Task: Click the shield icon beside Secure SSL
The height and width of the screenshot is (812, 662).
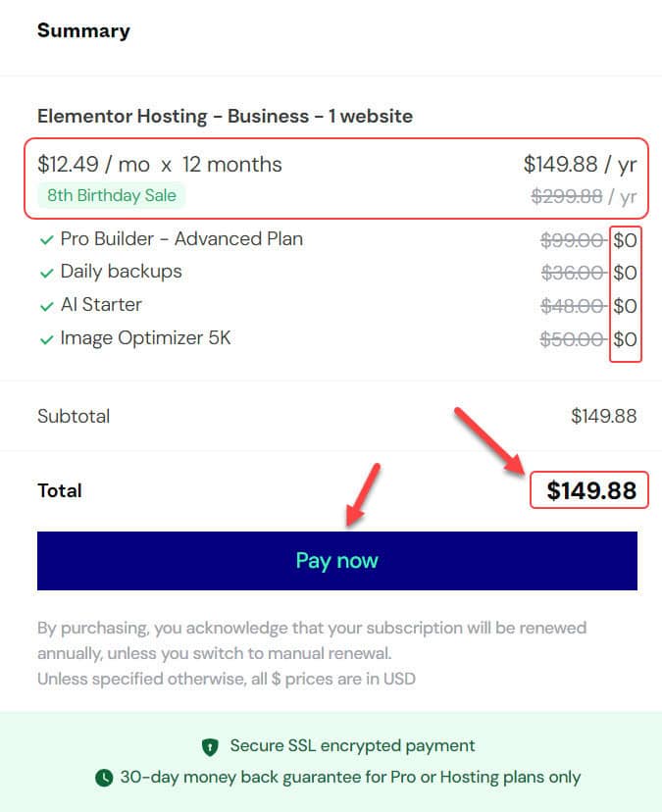Action: [x=210, y=746]
